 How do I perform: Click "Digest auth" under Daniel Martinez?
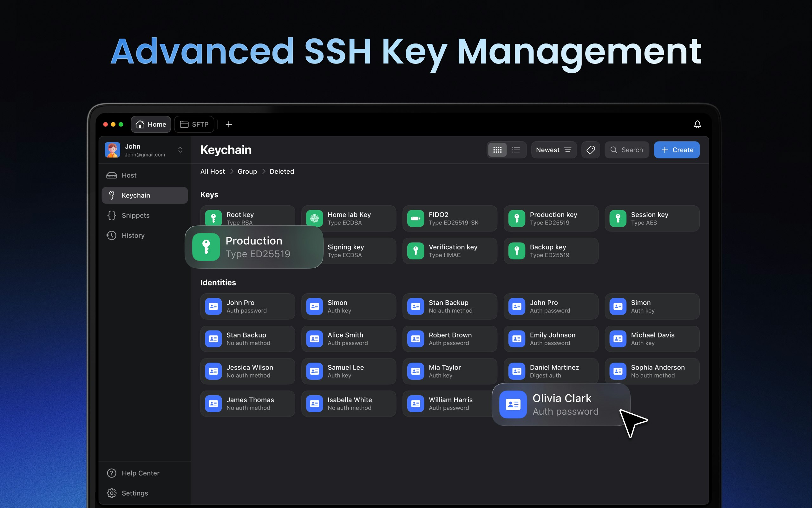tap(545, 376)
